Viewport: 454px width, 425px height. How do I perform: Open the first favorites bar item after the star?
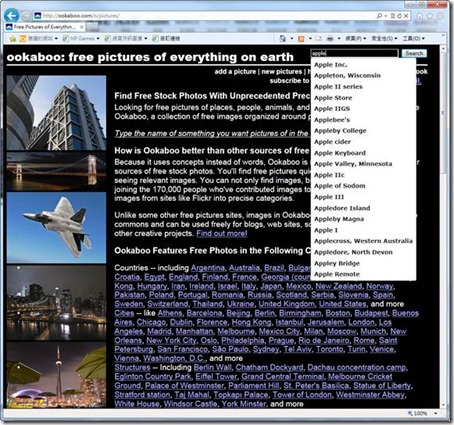pyautogui.click(x=38, y=39)
